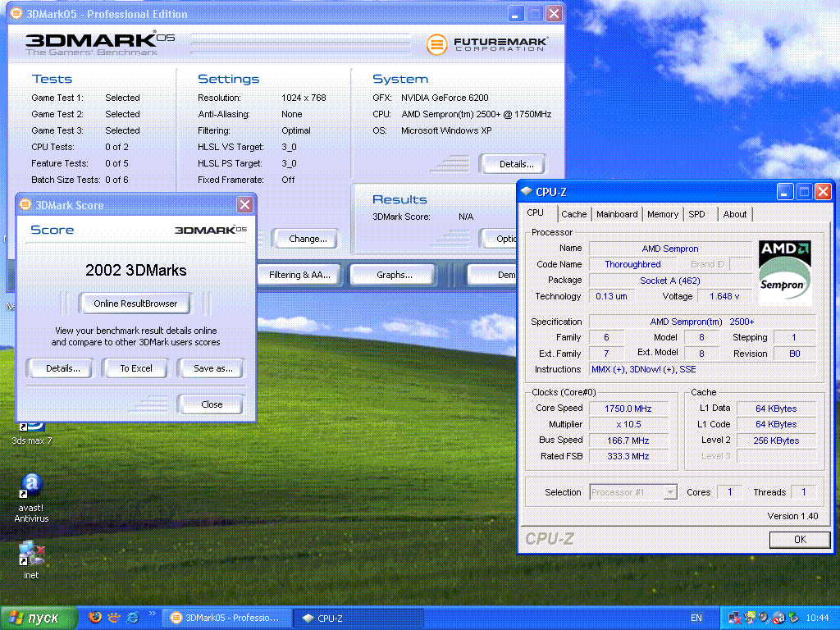Viewport: 840px width, 630px height.
Task: Switch to the About tab
Action: (x=734, y=214)
